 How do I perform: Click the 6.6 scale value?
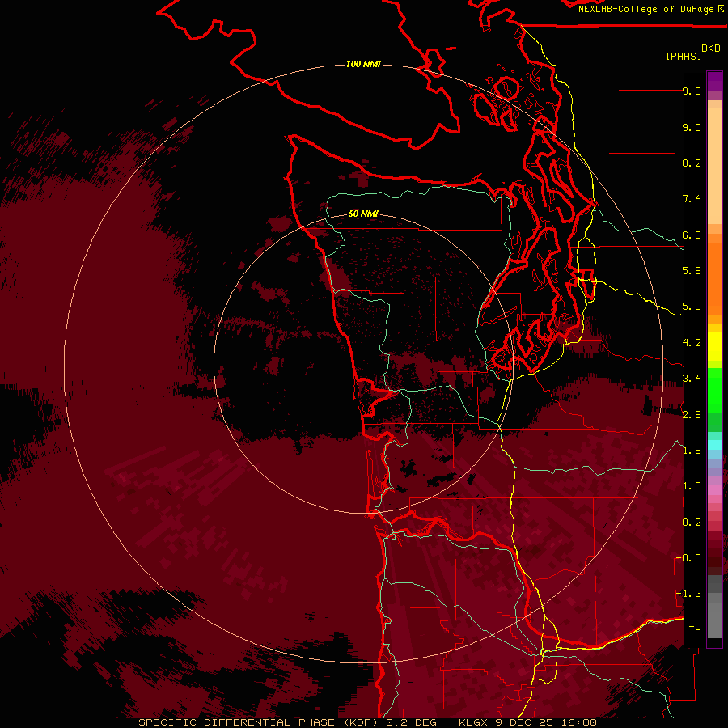pos(692,235)
